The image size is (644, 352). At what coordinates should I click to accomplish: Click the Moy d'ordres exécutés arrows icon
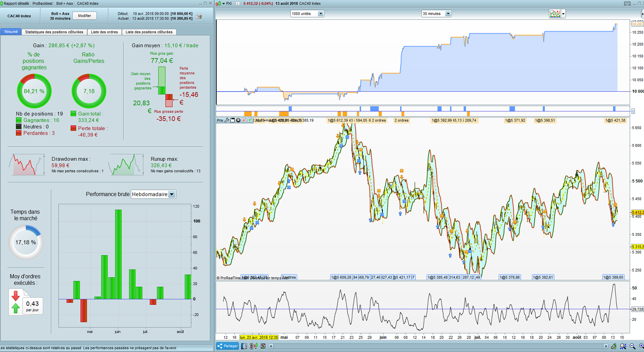(x=15, y=302)
